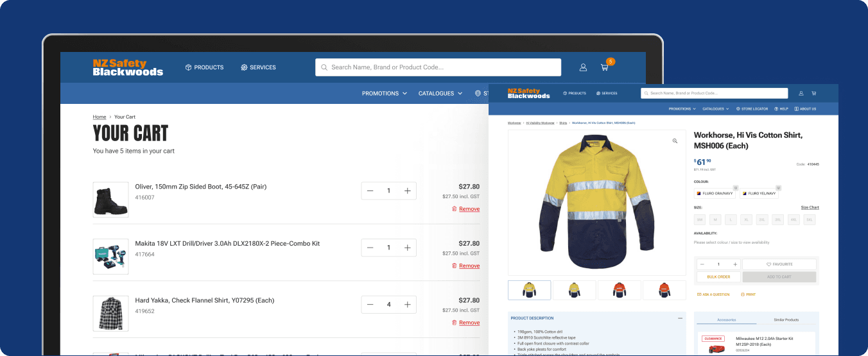Click the Ask a Question envelope icon
The height and width of the screenshot is (356, 868).
pyautogui.click(x=699, y=294)
